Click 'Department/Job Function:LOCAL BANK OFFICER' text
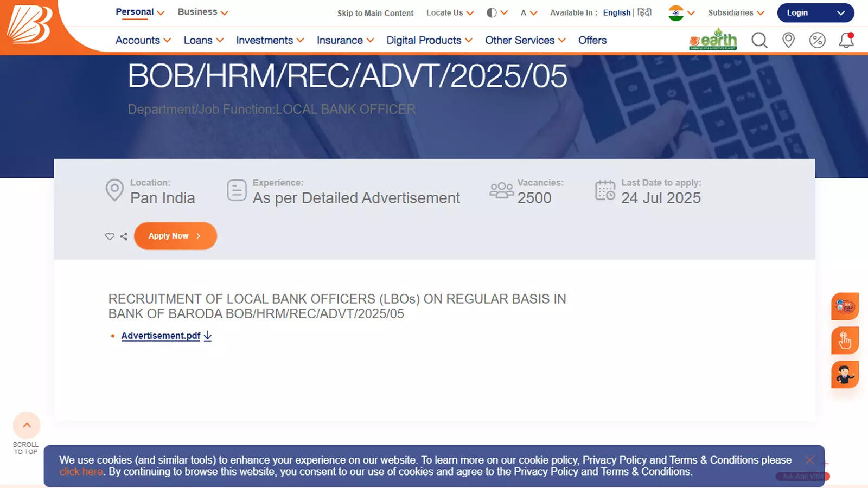Image resolution: width=868 pixels, height=488 pixels. tap(272, 110)
